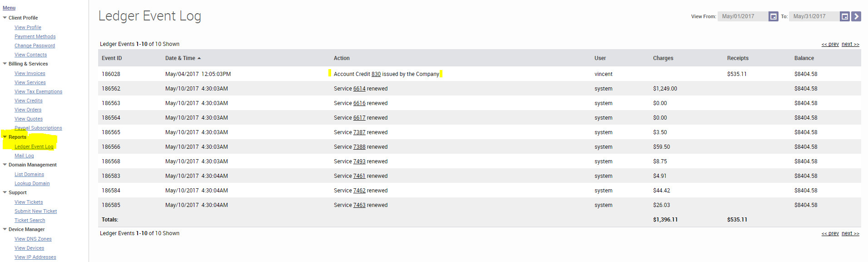Open Service 6614 link

pos(359,89)
